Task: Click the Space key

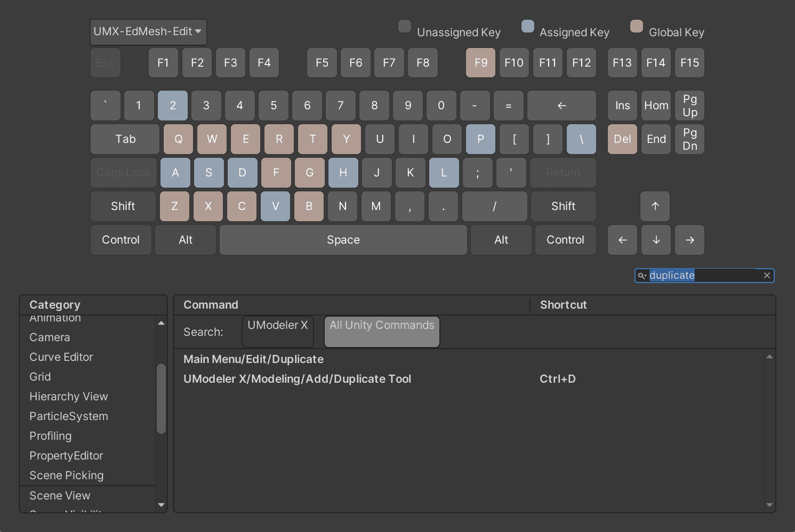Action: [343, 240]
